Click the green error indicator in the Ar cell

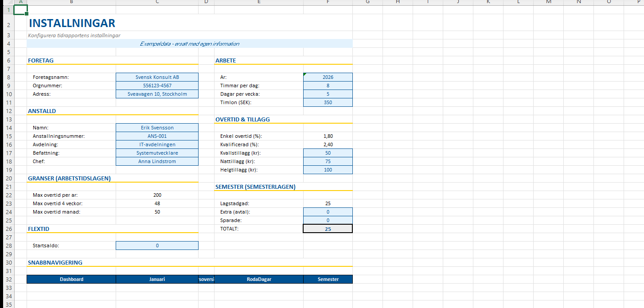pyautogui.click(x=305, y=74)
